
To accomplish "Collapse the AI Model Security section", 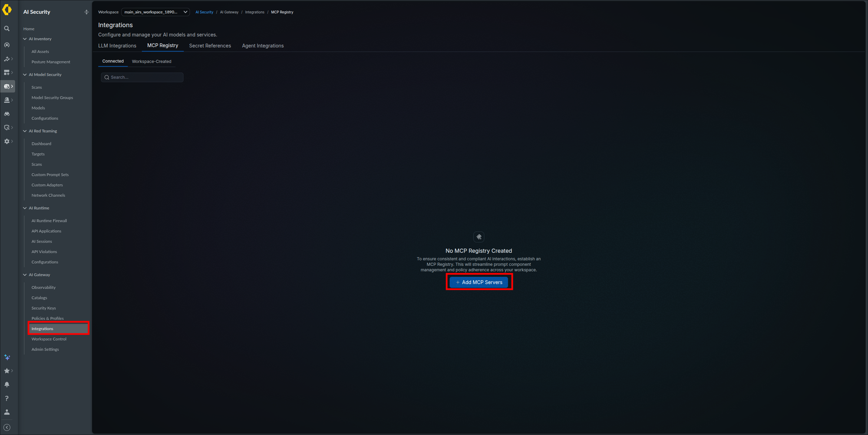I will (25, 75).
